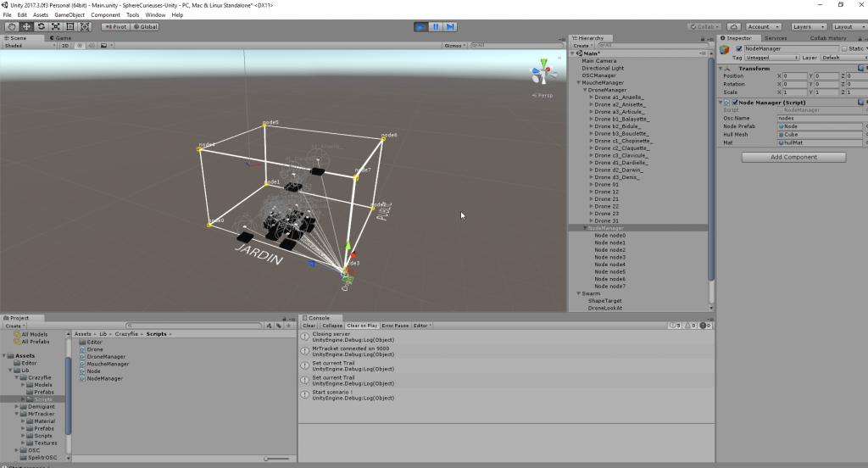Search by type in Project panel
868x468 pixels.
coord(269,326)
